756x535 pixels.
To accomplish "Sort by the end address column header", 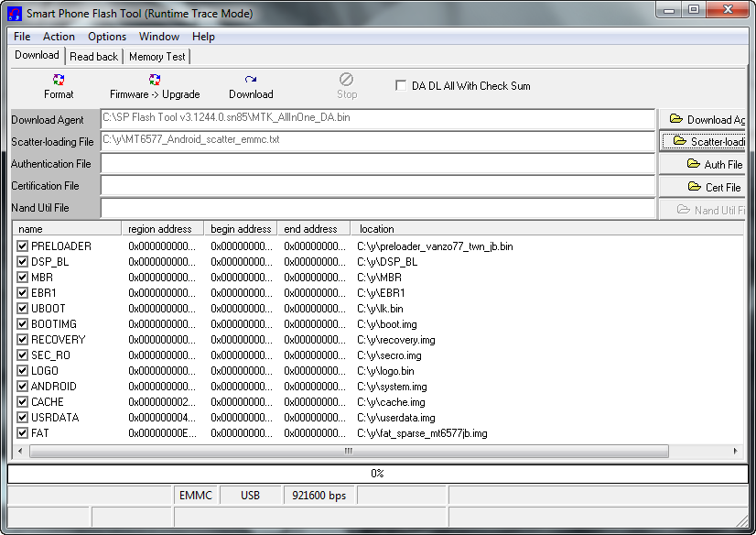I will [314, 229].
